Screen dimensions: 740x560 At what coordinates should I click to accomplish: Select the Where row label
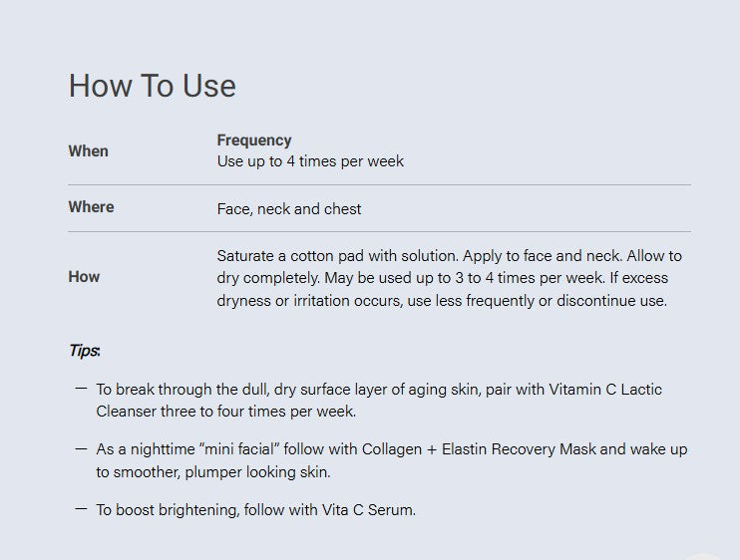(x=91, y=207)
